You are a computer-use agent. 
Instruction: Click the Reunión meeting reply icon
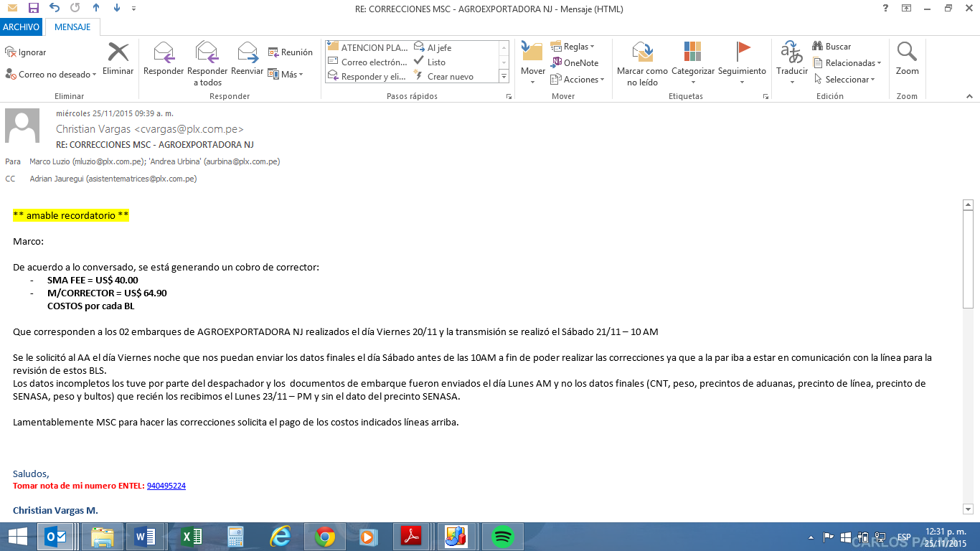click(290, 52)
